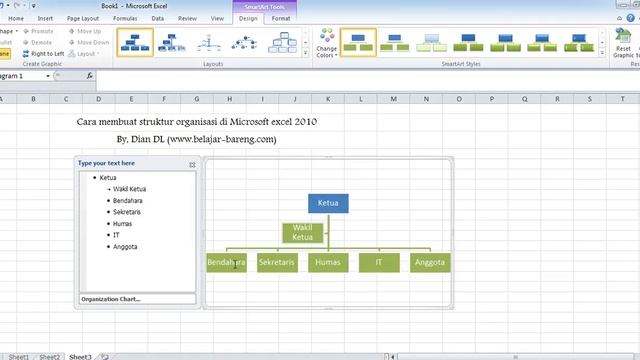Open the Page Layout tab
Screen dimensions: 640x360
pos(83,18)
